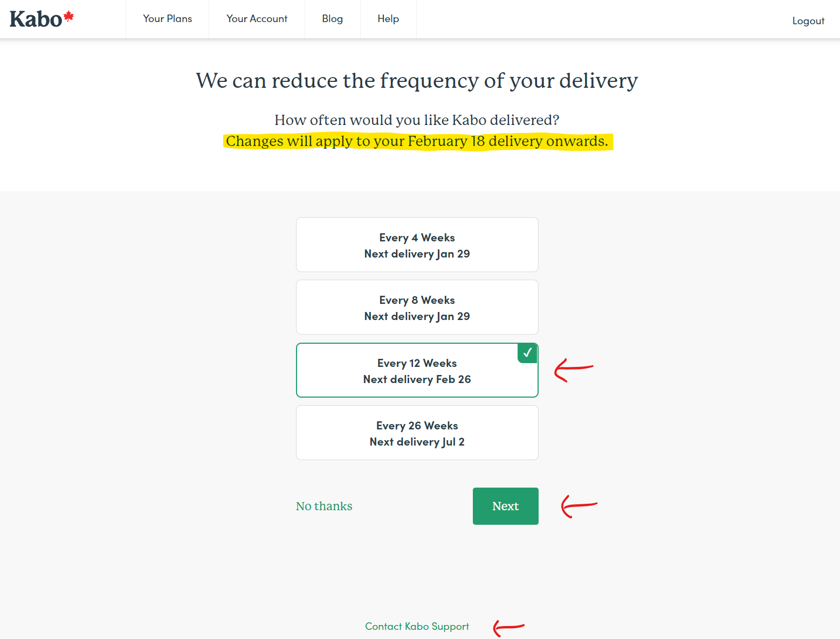Select the Every 26 Weeks option

(x=417, y=433)
